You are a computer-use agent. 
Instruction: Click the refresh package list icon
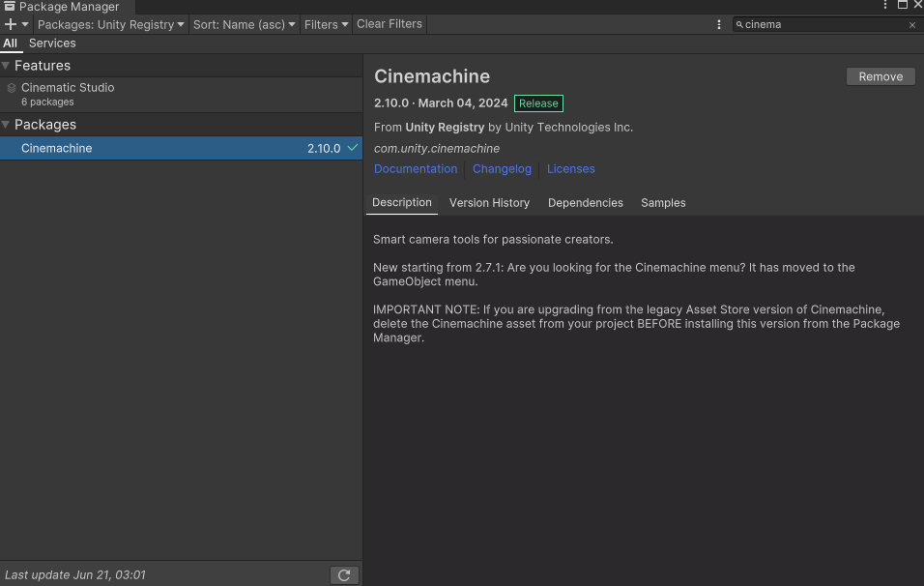tap(344, 574)
